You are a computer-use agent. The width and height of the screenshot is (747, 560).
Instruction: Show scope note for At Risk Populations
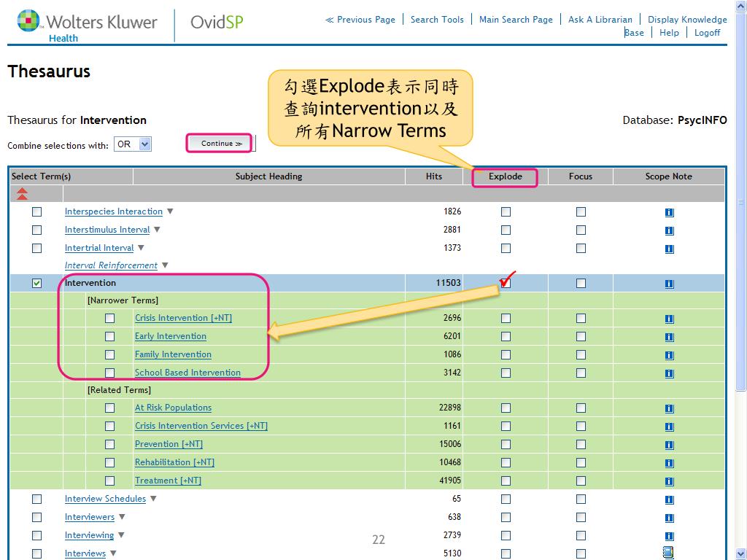[x=669, y=408]
